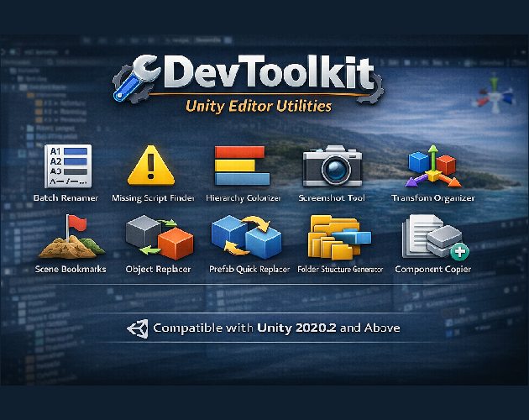Viewport: 529px width, 420px height.
Task: Click the Object Replacer gray and orange cubes
Action: pos(160,238)
